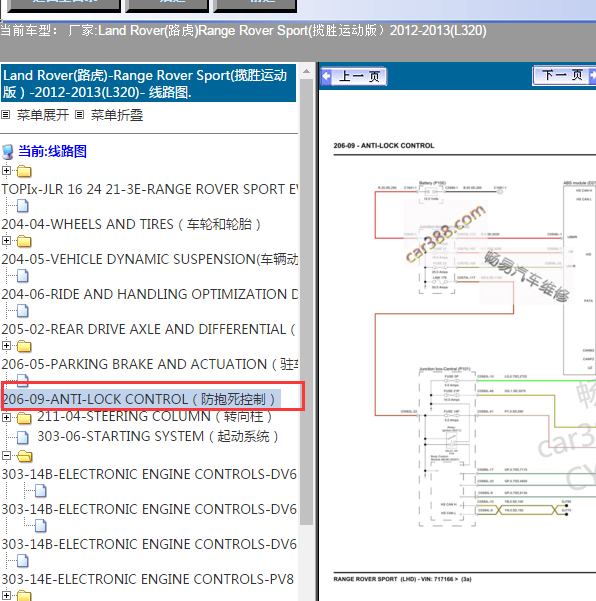Screen dimensions: 596x601
Task: Open 204-06-RIDE AND HANDLING OPTIMIZATION entry
Action: 149,294
